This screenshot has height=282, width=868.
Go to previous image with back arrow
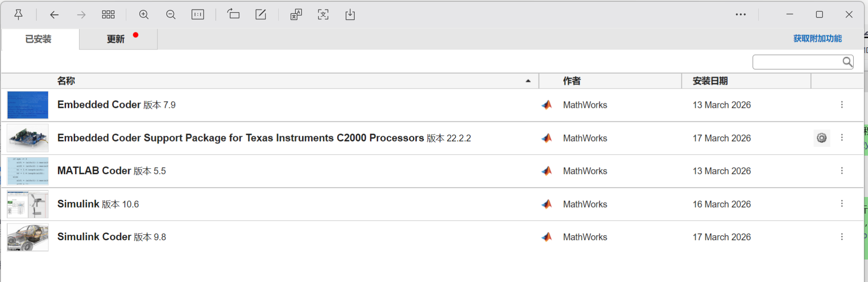coord(54,14)
